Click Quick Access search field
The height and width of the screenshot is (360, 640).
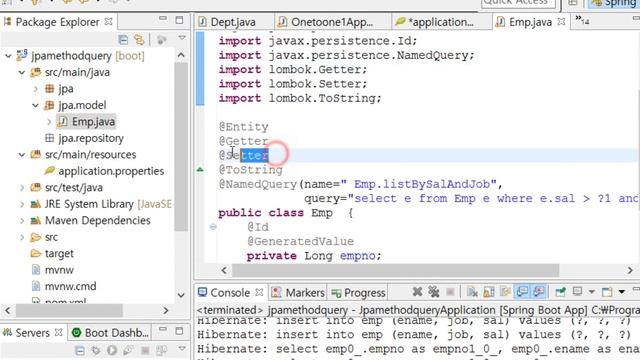click(x=518, y=3)
